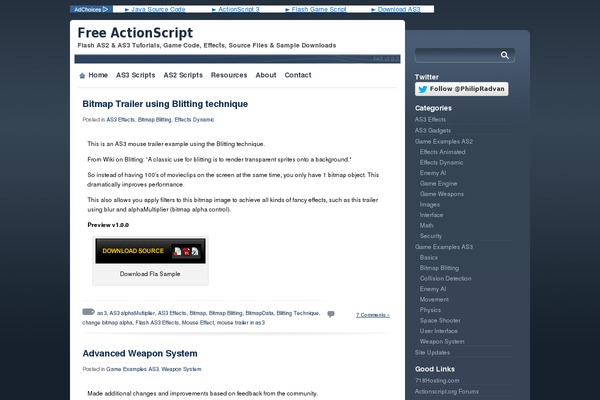Open AS3 Gadgets category
The height and width of the screenshot is (400, 600).
[433, 131]
